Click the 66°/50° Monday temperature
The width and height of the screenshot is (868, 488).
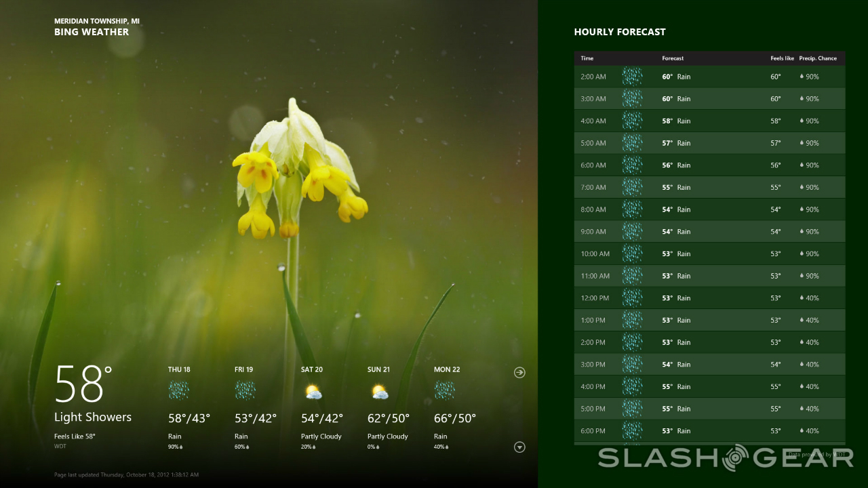[x=455, y=418]
